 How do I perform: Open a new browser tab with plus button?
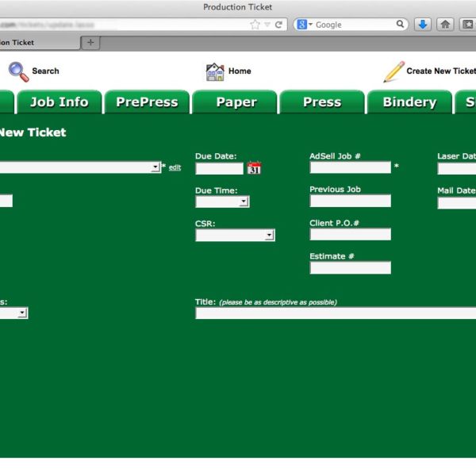pyautogui.click(x=90, y=42)
